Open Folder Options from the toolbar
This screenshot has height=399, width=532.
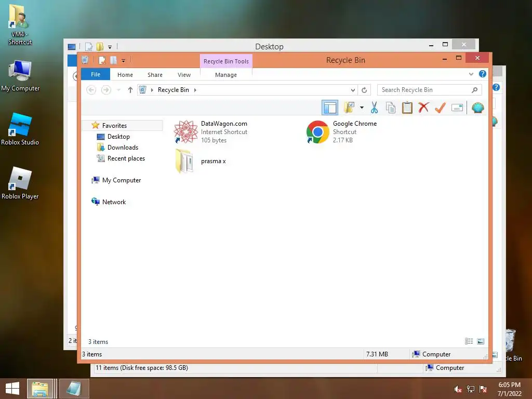coord(349,108)
